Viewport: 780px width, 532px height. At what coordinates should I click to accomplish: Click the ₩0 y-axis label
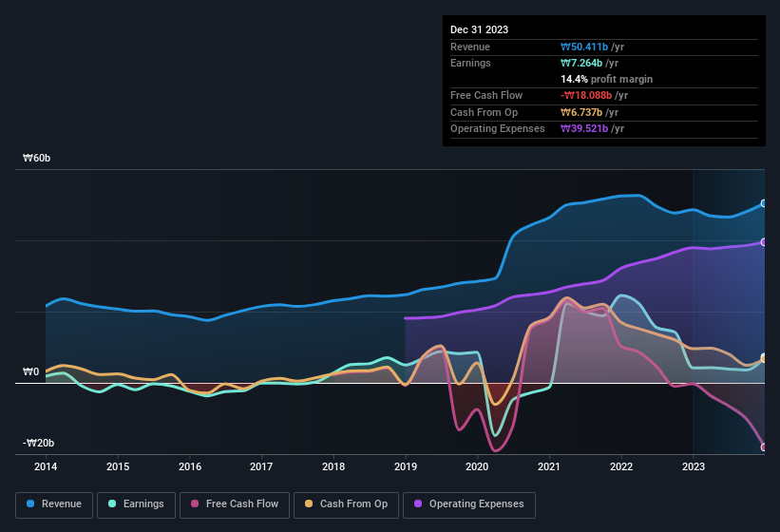30,371
